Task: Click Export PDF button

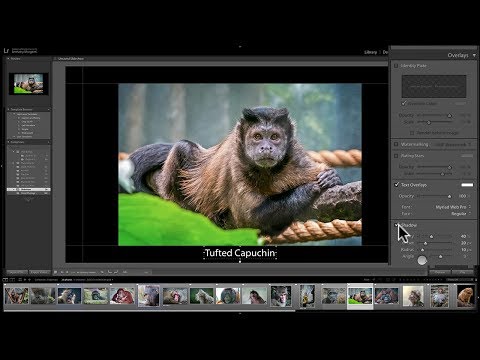Action: [x=17, y=272]
